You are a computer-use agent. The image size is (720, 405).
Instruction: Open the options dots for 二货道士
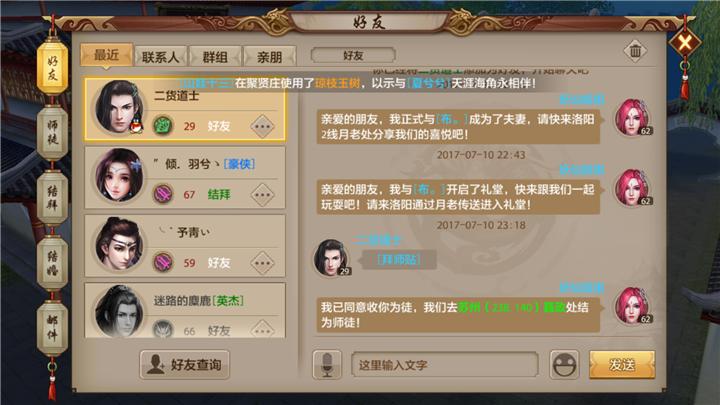click(x=263, y=126)
